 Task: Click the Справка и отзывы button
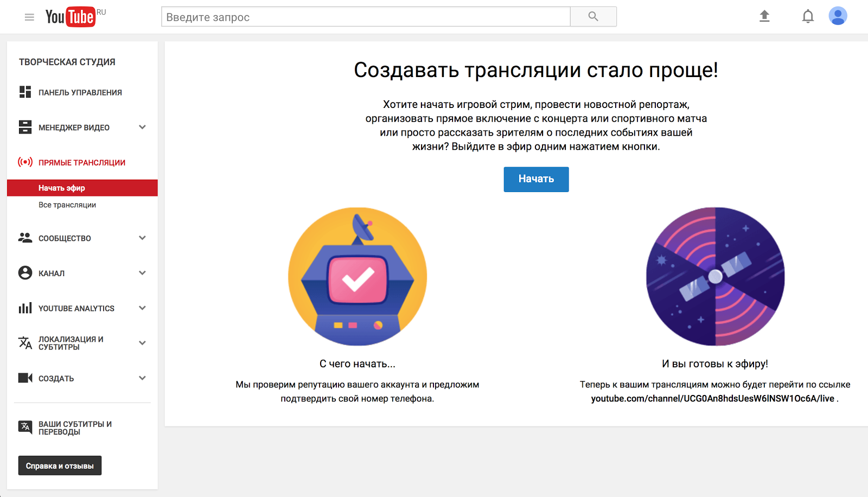60,466
